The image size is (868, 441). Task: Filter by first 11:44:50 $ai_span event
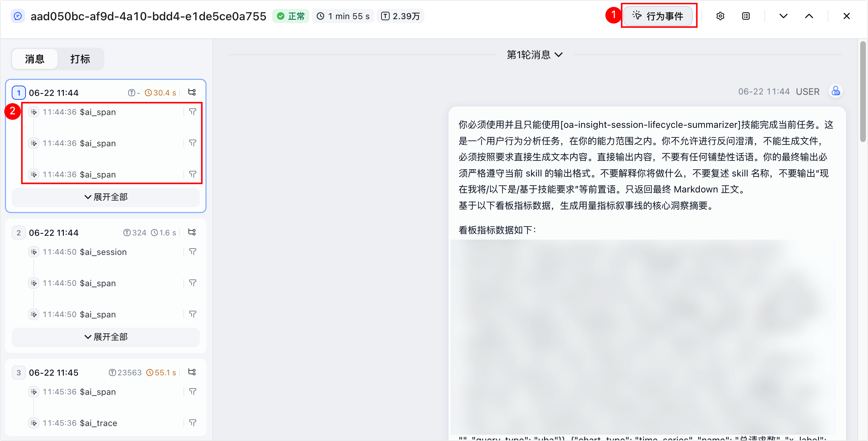(x=193, y=283)
